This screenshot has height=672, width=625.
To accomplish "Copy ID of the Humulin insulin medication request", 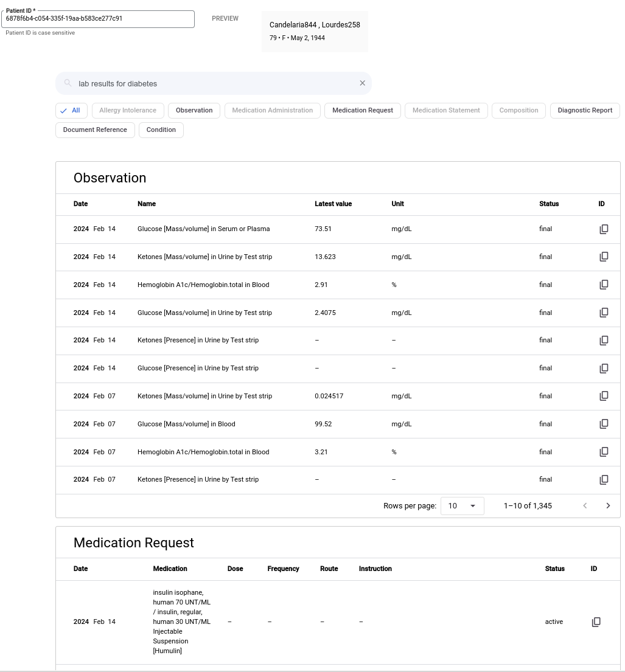I will point(596,622).
